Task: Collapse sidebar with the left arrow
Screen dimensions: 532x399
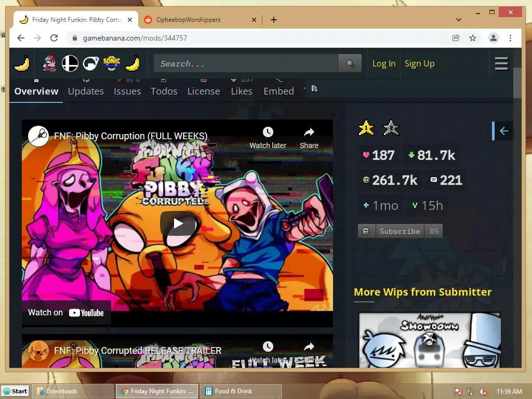Action: coord(503,131)
